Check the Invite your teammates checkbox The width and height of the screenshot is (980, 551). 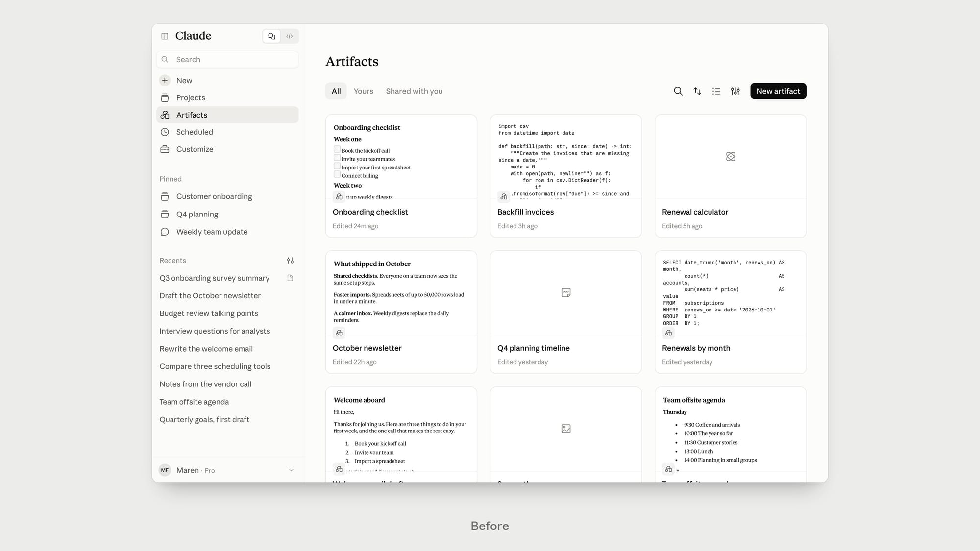pyautogui.click(x=337, y=158)
